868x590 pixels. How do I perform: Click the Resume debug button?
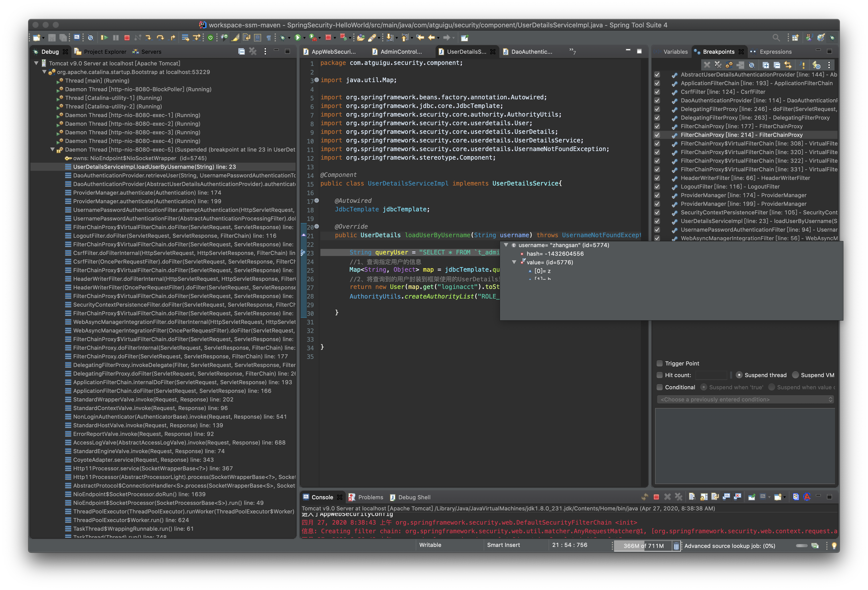tap(104, 37)
